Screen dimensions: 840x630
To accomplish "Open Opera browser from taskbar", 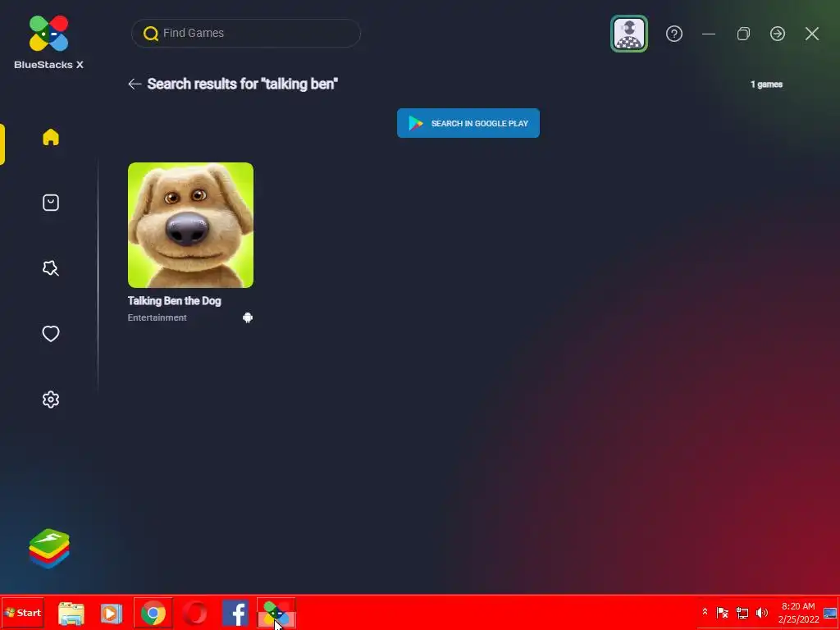I will click(194, 614).
